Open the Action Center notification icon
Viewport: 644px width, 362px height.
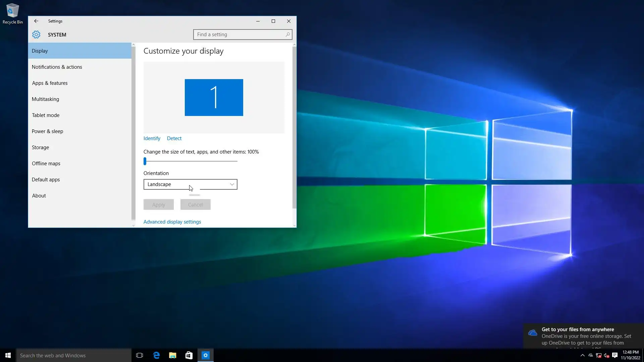click(615, 355)
